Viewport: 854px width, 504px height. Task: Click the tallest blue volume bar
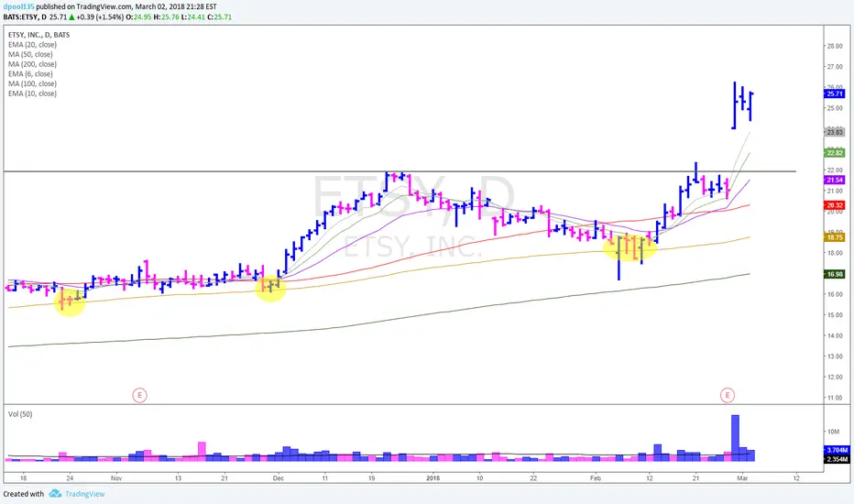[x=735, y=438]
